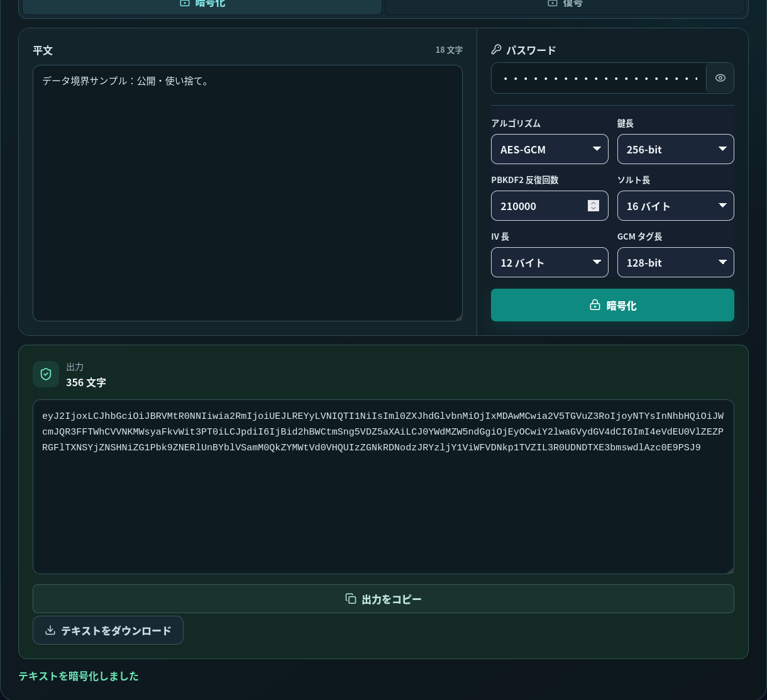Toggle password visibility with the eye icon

point(720,78)
